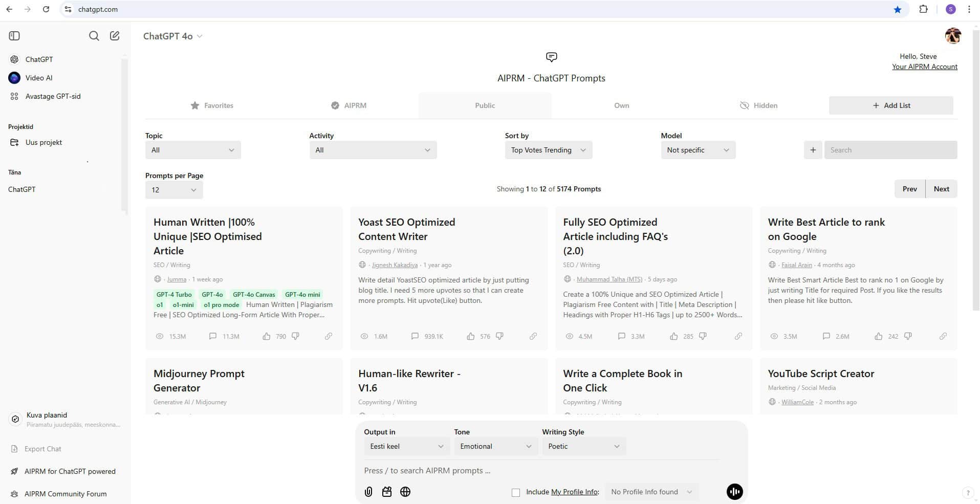980x504 pixels.
Task: Switch to the Hidden tab
Action: (758, 105)
